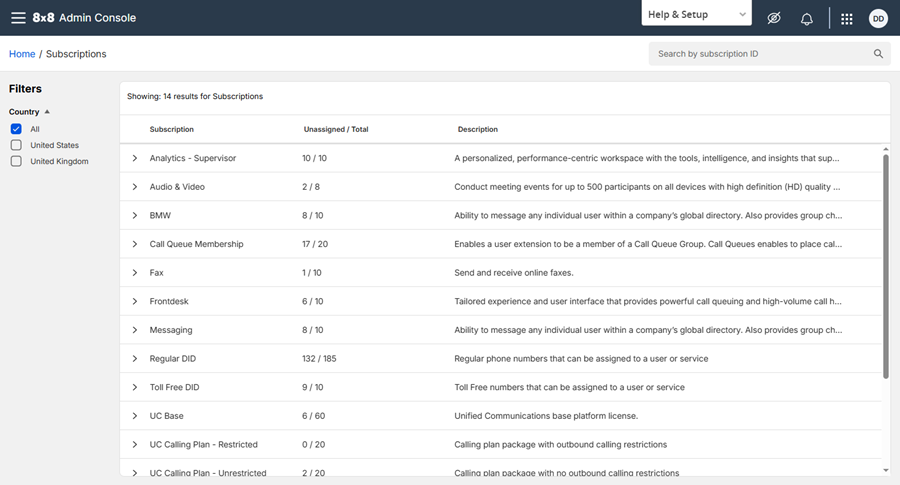Expand the Audio & Video row
The height and width of the screenshot is (485, 900).
(x=135, y=187)
